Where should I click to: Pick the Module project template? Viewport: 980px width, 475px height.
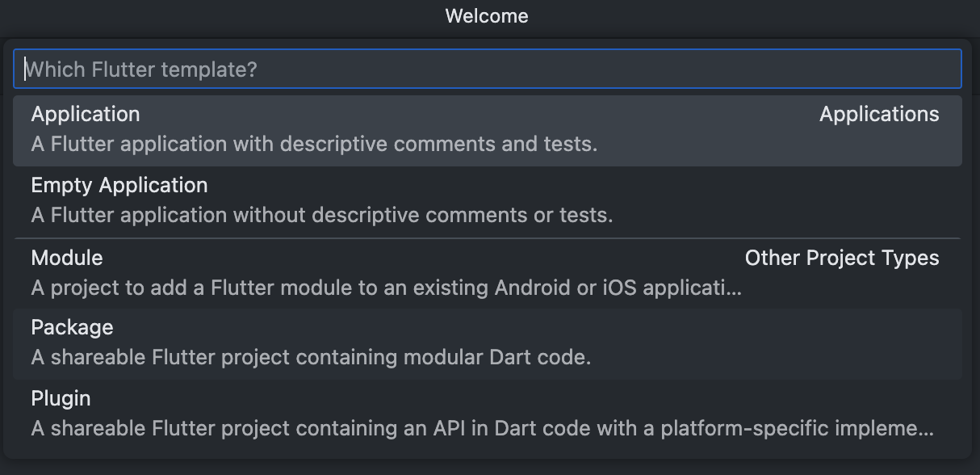point(487,273)
